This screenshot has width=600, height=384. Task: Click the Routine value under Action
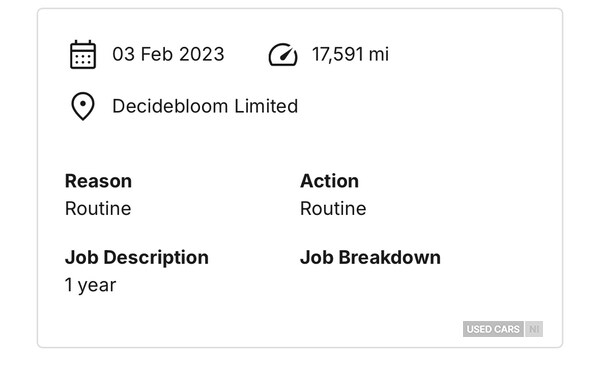coord(333,208)
